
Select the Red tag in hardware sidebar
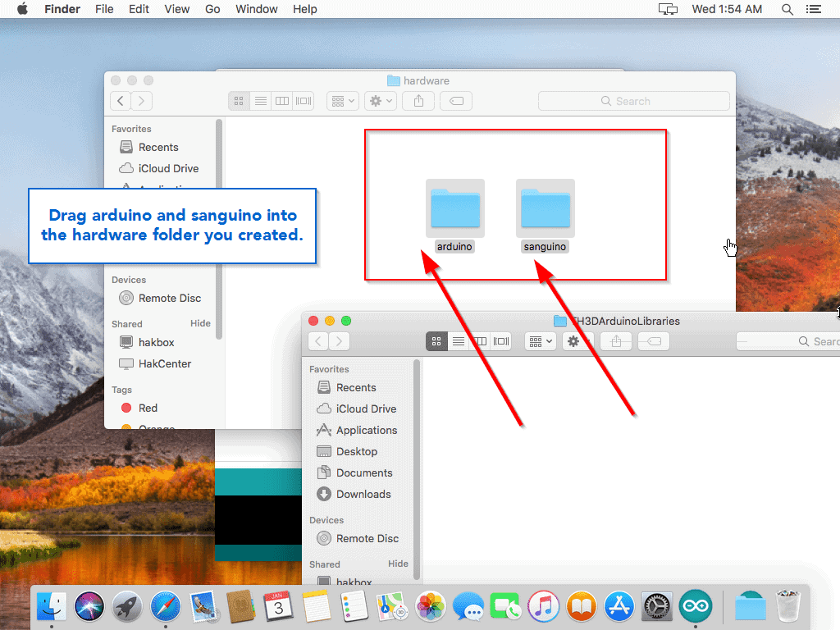coord(139,409)
